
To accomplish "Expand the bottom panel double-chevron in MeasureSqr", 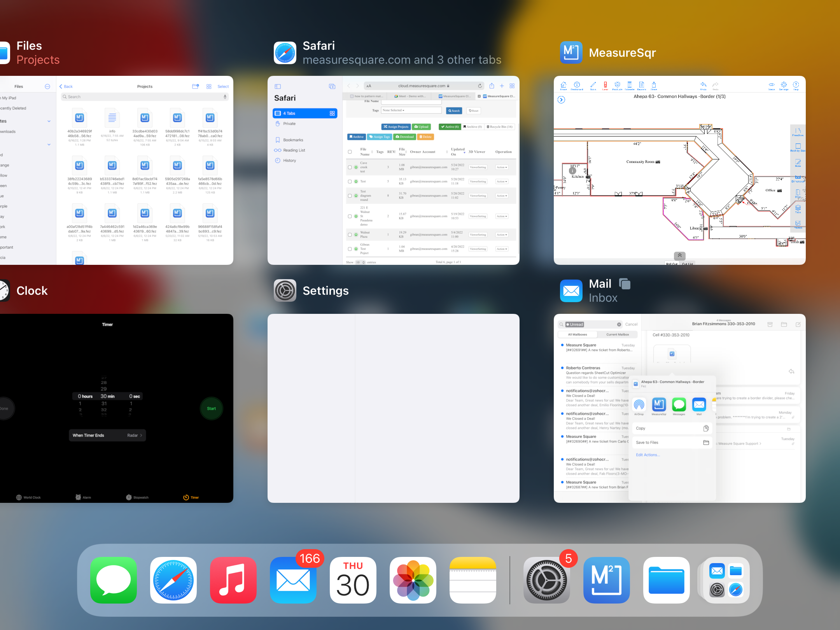I will (x=679, y=255).
